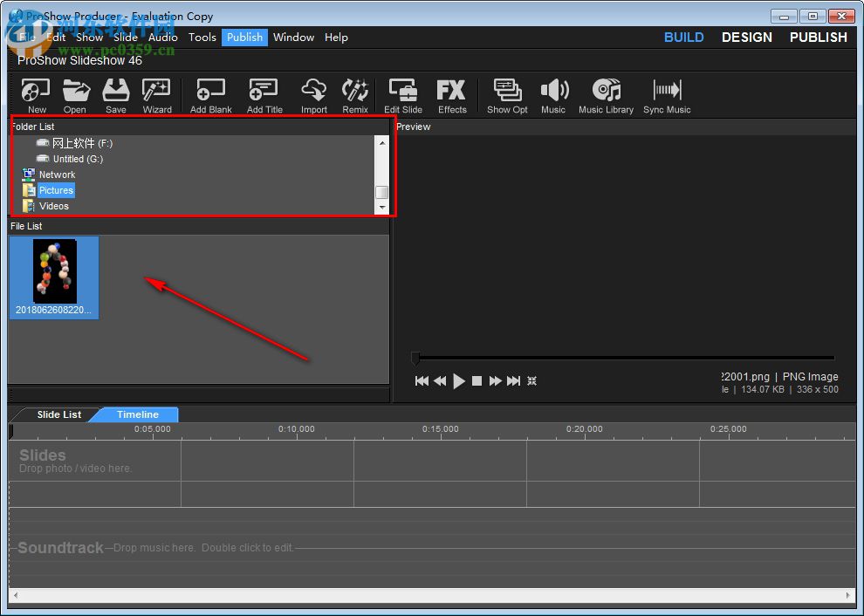The height and width of the screenshot is (616, 864).
Task: Open the Music Library
Action: 606,94
